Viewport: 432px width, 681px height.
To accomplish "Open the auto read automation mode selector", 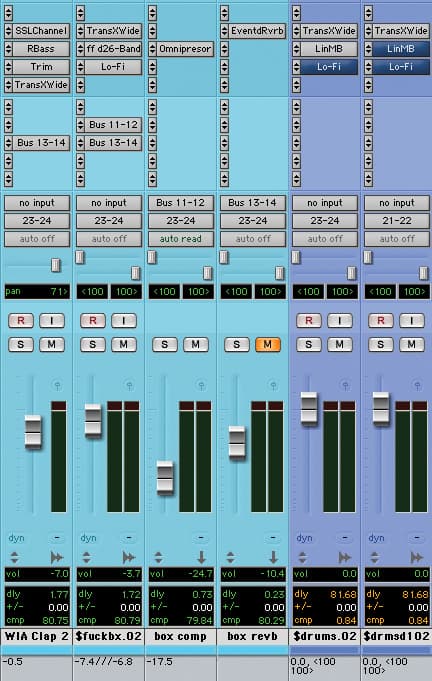I will click(x=181, y=238).
